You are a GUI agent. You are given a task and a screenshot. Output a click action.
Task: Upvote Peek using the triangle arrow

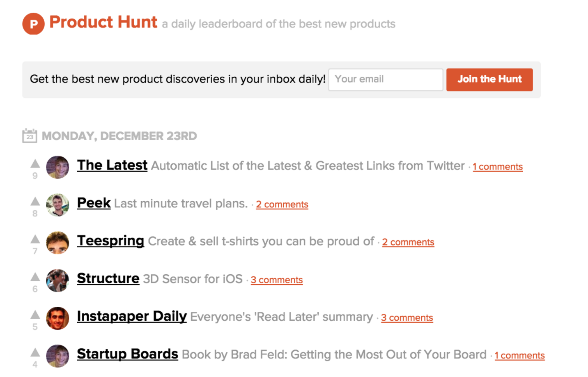(x=35, y=201)
